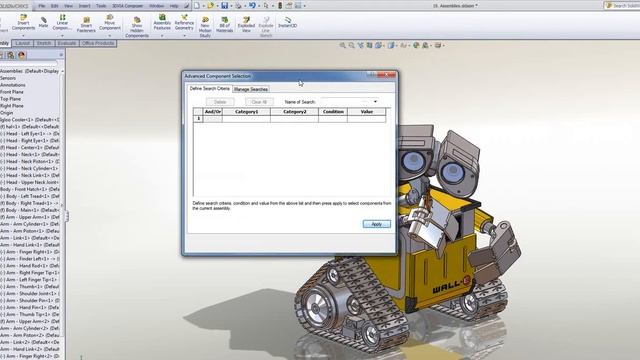Image resolution: width=640 pixels, height=360 pixels.
Task: Select the Define Search Criteria tab
Action: click(209, 89)
